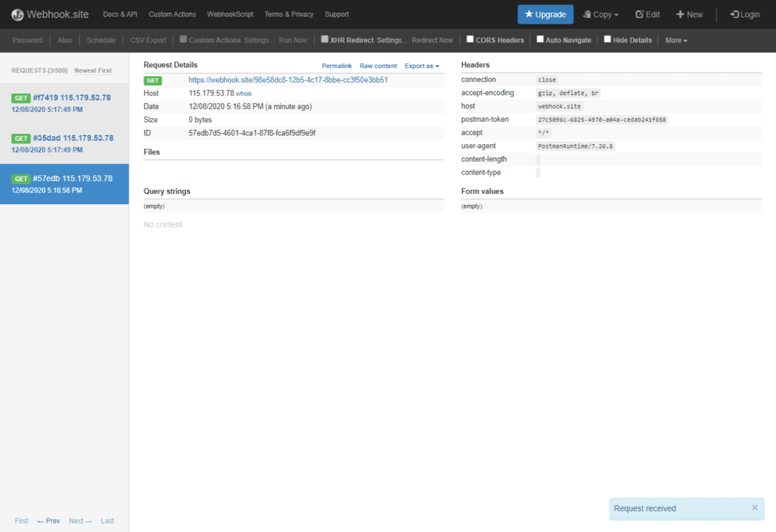Viewport: 776px width, 532px height.
Task: Open the webhook.site request URL link
Action: click(x=288, y=80)
